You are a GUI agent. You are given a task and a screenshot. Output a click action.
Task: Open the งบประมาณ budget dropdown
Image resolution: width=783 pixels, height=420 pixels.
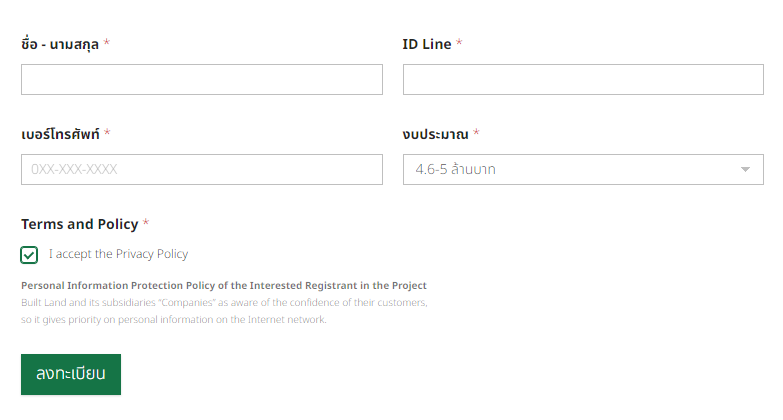coord(583,169)
